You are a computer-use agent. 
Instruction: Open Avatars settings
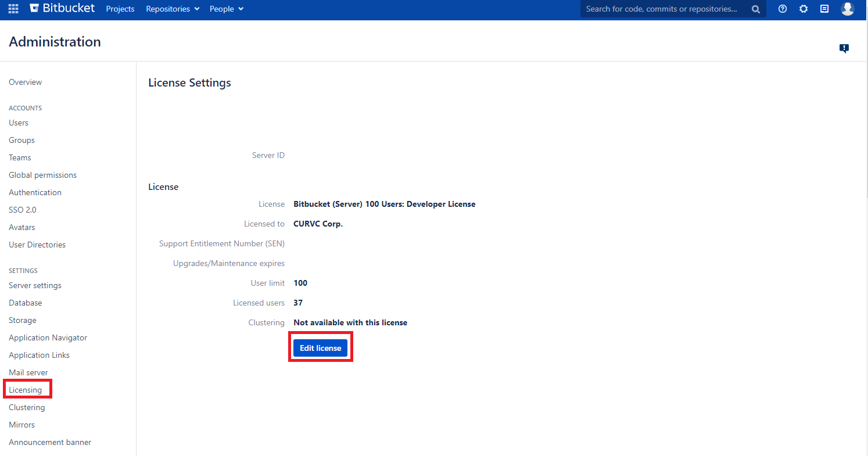pyautogui.click(x=22, y=227)
